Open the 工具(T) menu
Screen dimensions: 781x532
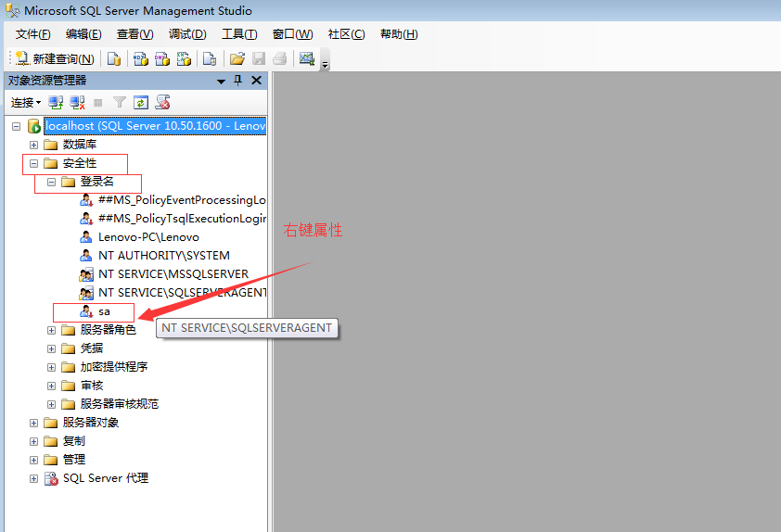click(x=239, y=34)
